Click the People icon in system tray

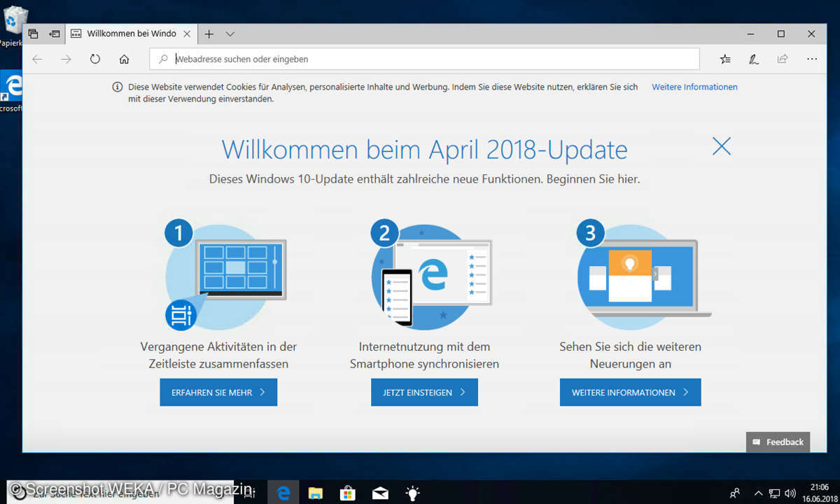click(x=734, y=493)
